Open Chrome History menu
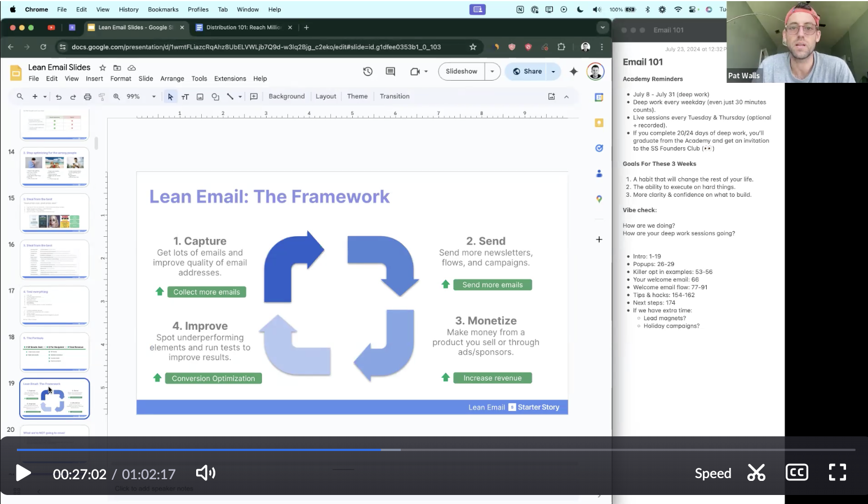 coord(129,10)
